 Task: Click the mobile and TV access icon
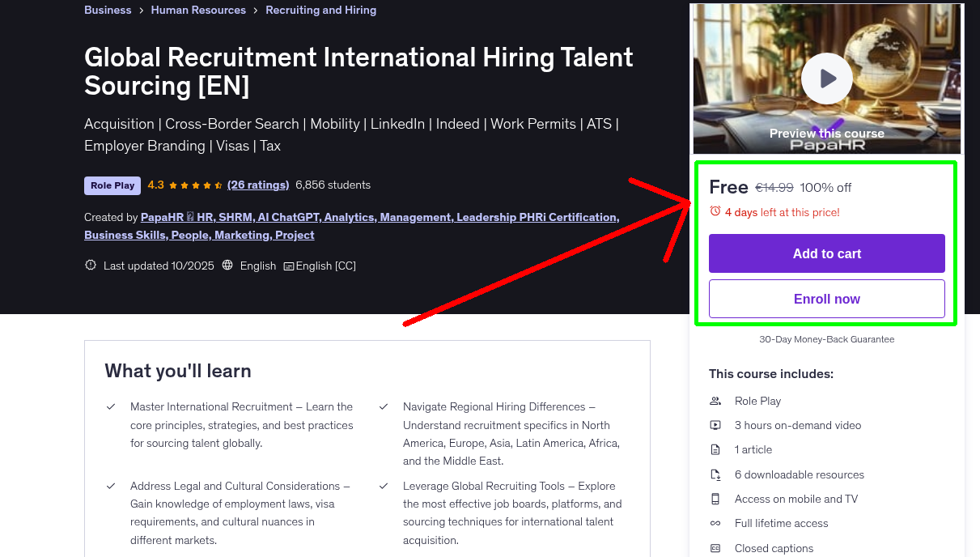[715, 499]
